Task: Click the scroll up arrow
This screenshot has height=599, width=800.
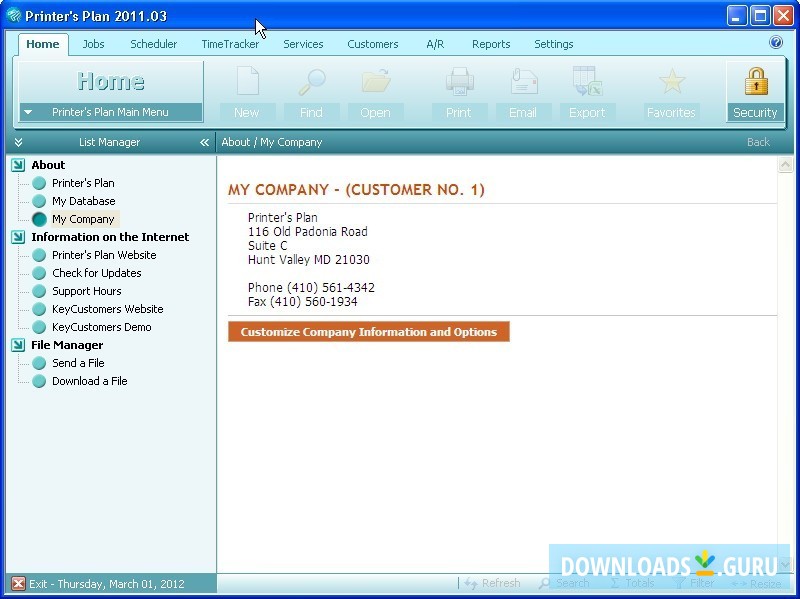Action: (785, 165)
